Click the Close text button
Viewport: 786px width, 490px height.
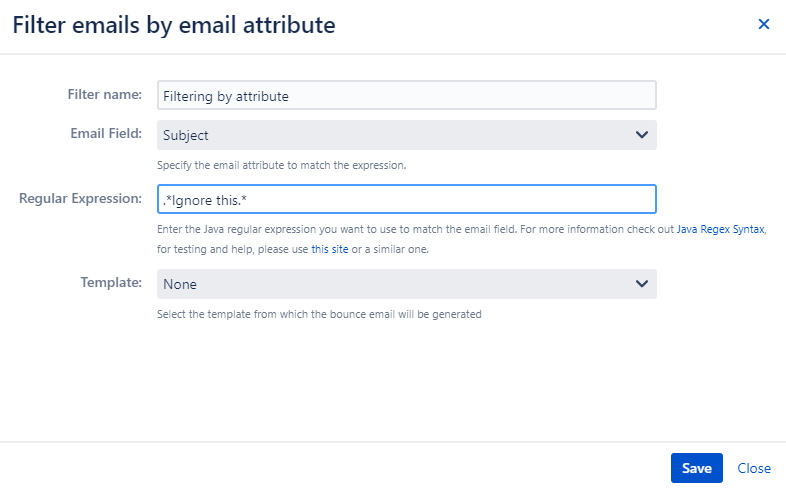point(754,468)
